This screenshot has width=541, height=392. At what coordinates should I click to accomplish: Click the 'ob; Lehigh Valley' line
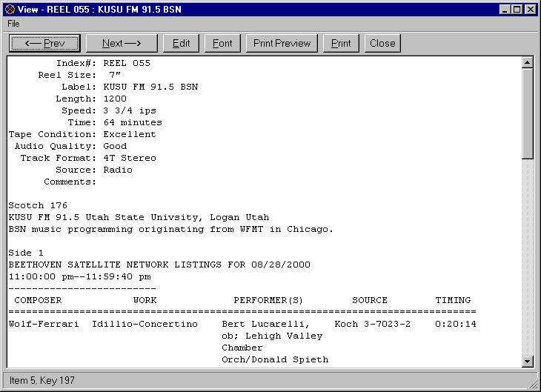272,336
